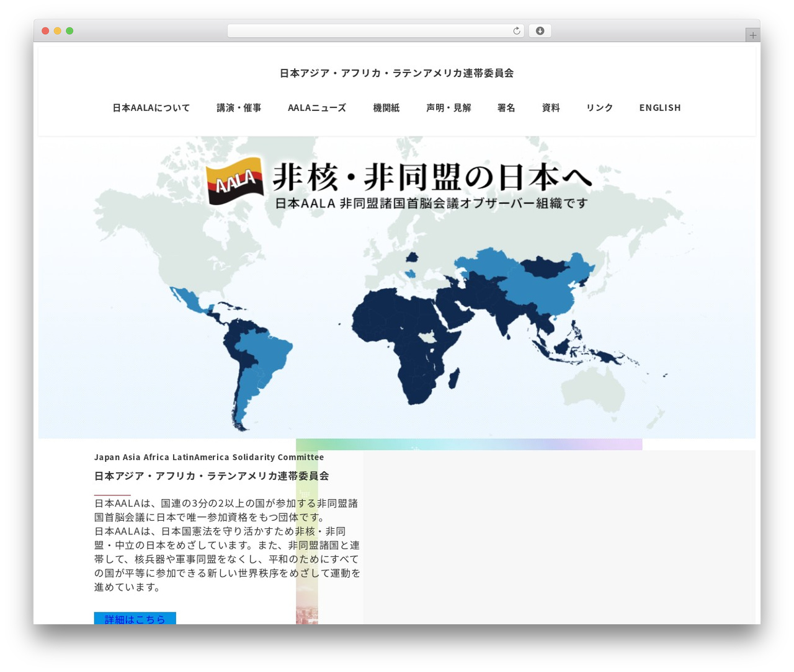Screen dimensions: 794x672
Task: Click the browser reload icon
Action: pos(516,31)
